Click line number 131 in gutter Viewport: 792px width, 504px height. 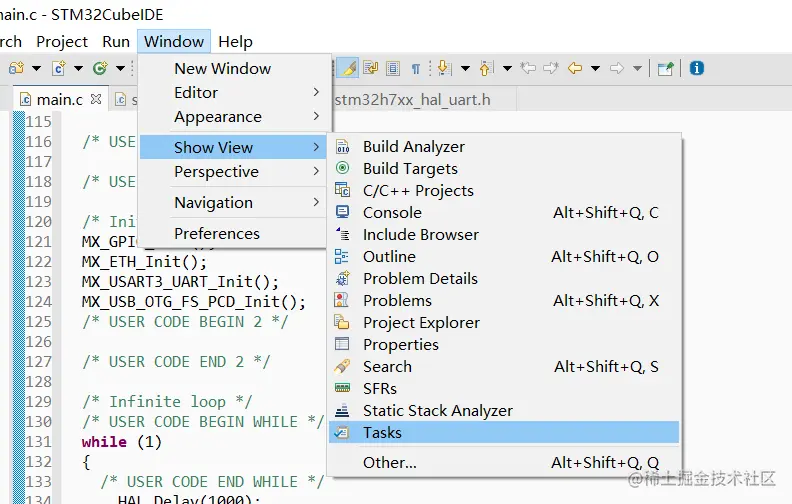[x=38, y=441]
